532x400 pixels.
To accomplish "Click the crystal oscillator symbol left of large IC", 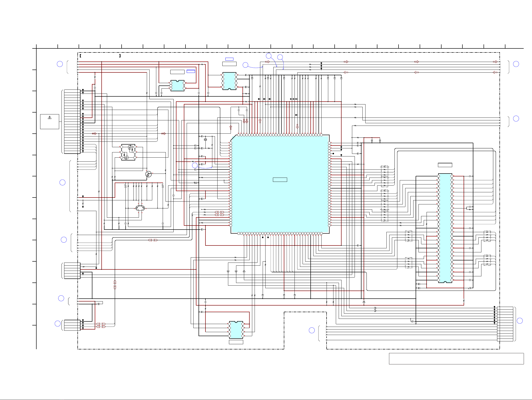I will pos(205,139).
